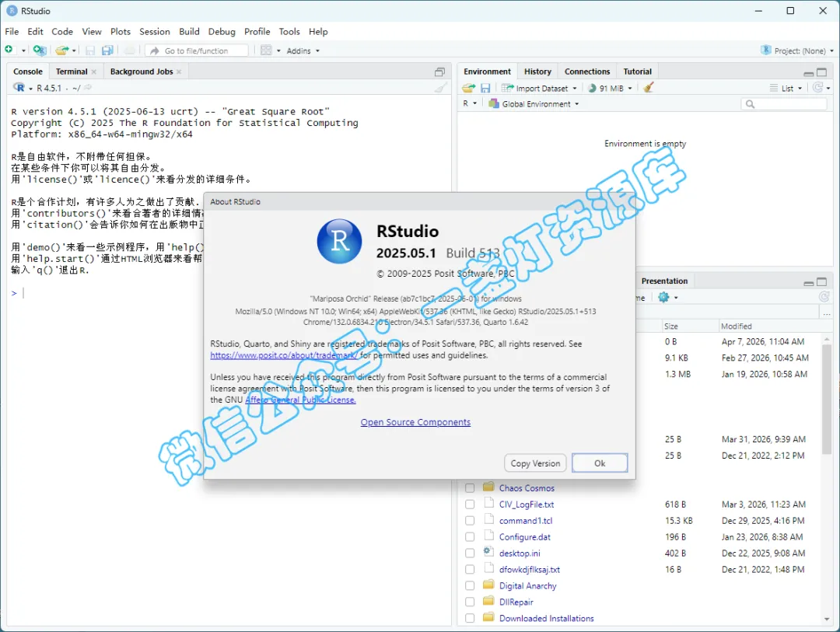Maximize the Environment pane
Screen dimensions: 840x632
tap(822, 72)
